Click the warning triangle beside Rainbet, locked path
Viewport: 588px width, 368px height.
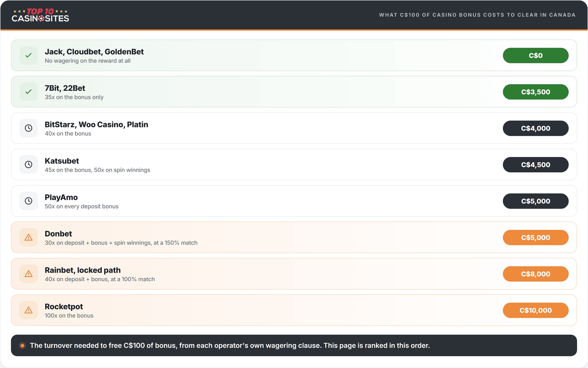click(x=29, y=274)
